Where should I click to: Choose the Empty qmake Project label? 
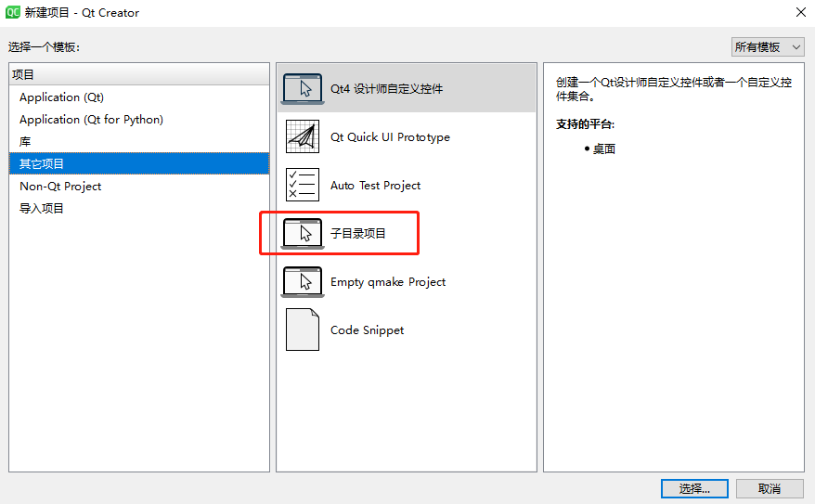tap(388, 281)
